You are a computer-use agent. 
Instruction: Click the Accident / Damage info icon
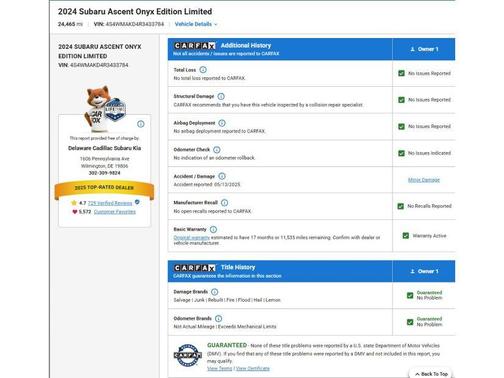222,176
